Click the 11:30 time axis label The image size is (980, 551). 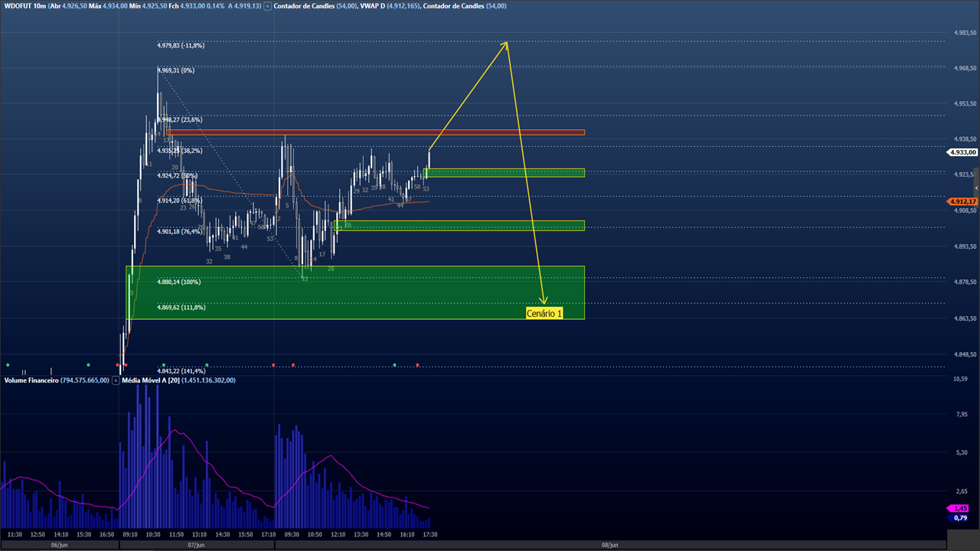pos(15,534)
